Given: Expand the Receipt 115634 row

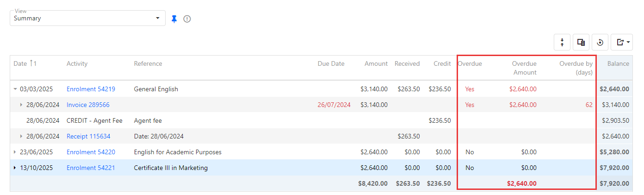Looking at the screenshot, I should (x=21, y=136).
